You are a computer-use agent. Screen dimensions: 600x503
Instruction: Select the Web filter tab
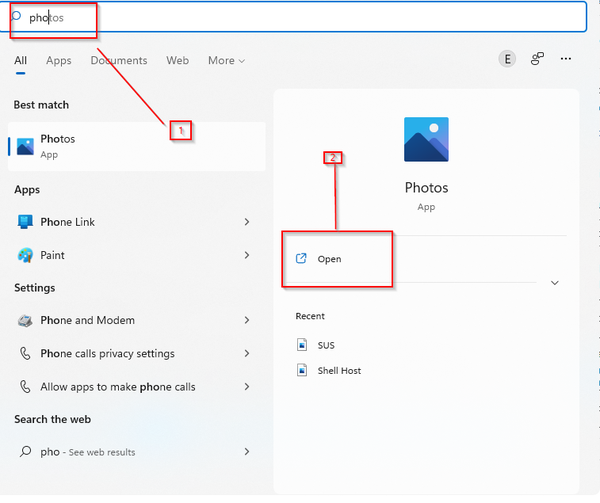click(177, 61)
